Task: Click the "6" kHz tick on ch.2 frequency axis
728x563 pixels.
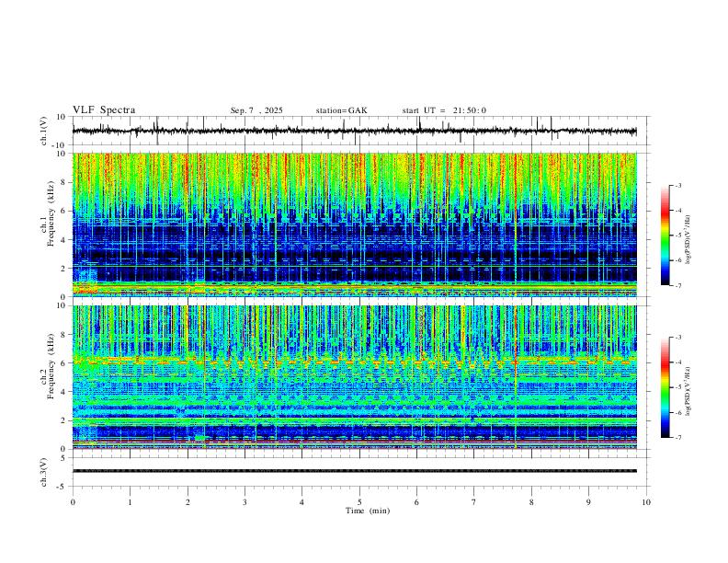Action: coord(64,363)
